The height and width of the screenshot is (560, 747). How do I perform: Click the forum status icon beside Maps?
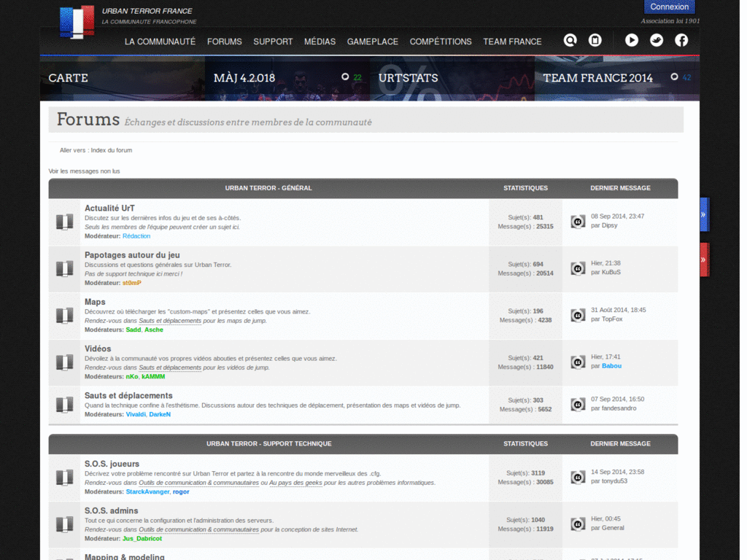click(x=65, y=316)
